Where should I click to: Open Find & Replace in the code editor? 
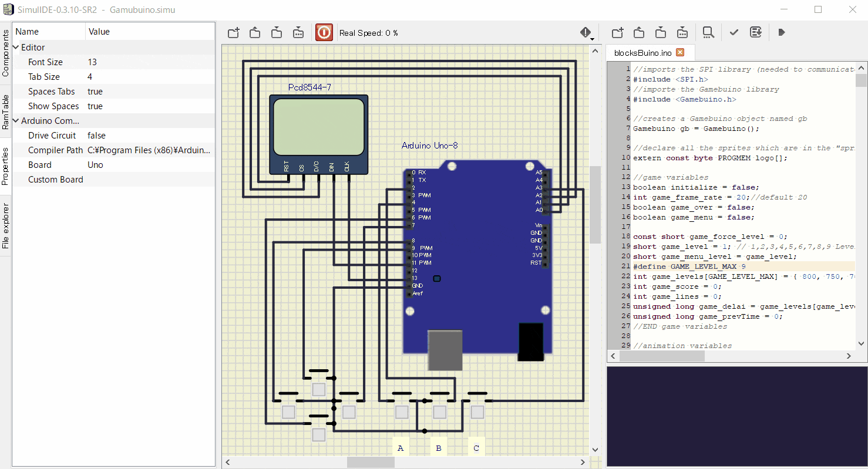708,32
